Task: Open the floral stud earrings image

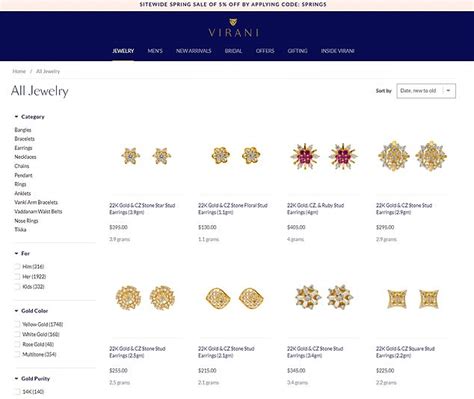Action: point(235,156)
